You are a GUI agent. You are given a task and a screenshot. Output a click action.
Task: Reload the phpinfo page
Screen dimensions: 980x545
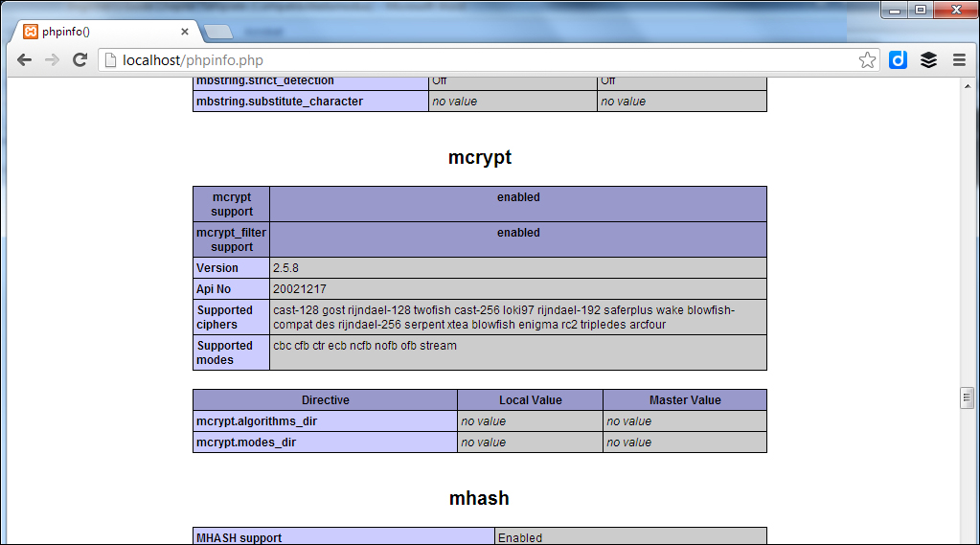80,60
